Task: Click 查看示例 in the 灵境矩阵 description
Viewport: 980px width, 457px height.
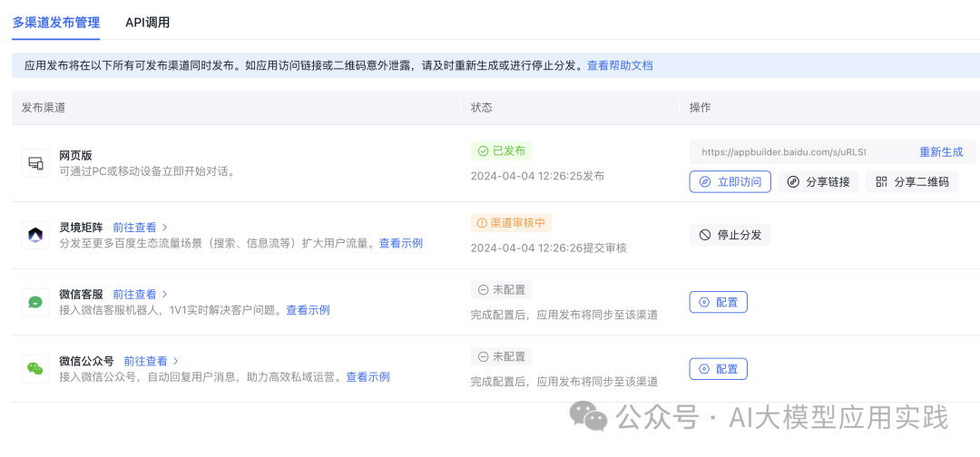Action: click(400, 243)
